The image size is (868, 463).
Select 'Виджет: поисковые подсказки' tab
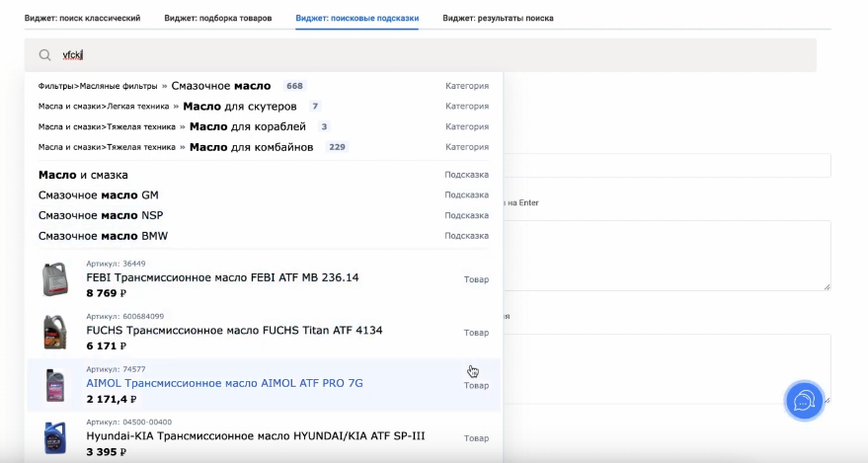(x=356, y=18)
